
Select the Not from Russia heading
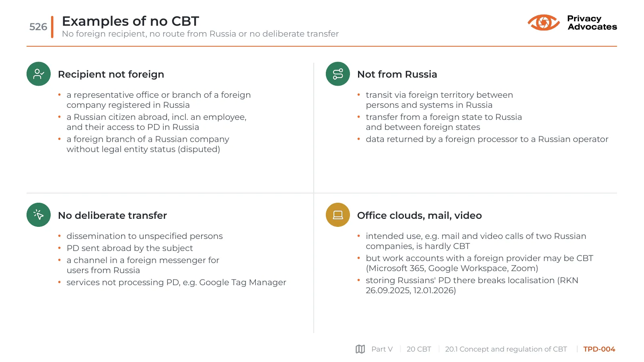[397, 74]
